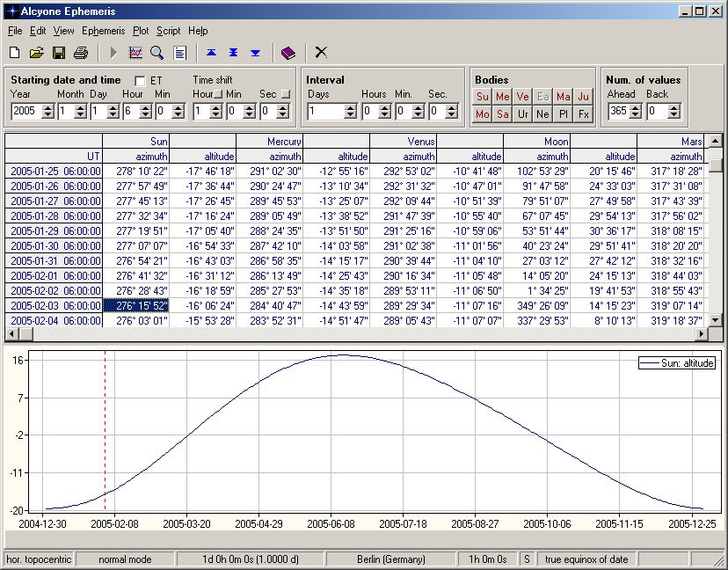This screenshot has height=570, width=728.
Task: Toggle the Mo (Moon) body button
Action: 483,114
